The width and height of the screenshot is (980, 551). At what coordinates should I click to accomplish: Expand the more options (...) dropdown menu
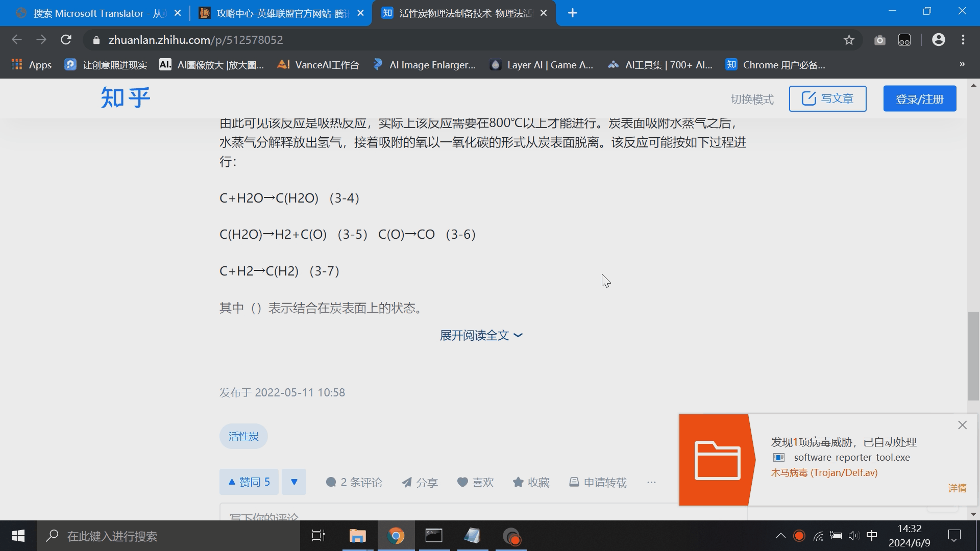pos(651,482)
